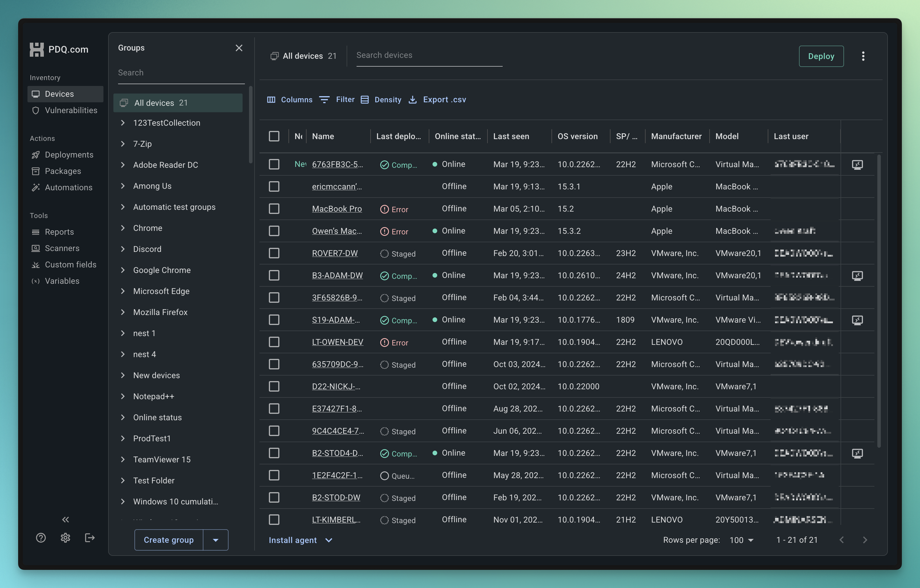Open the LT-OWEN-DEV device link
920x588 pixels.
tap(337, 342)
